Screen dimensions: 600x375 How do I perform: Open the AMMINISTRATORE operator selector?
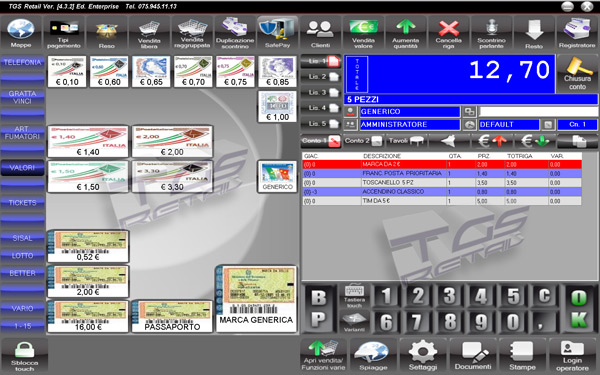[x=409, y=125]
